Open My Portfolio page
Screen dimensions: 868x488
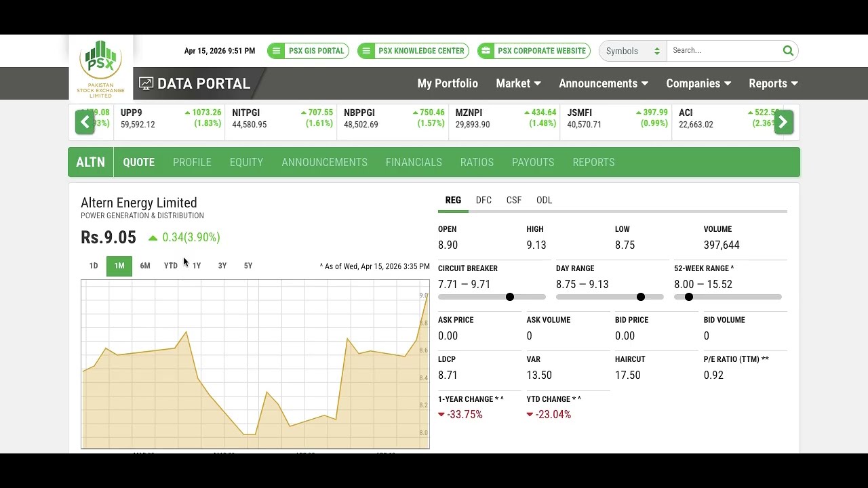448,83
